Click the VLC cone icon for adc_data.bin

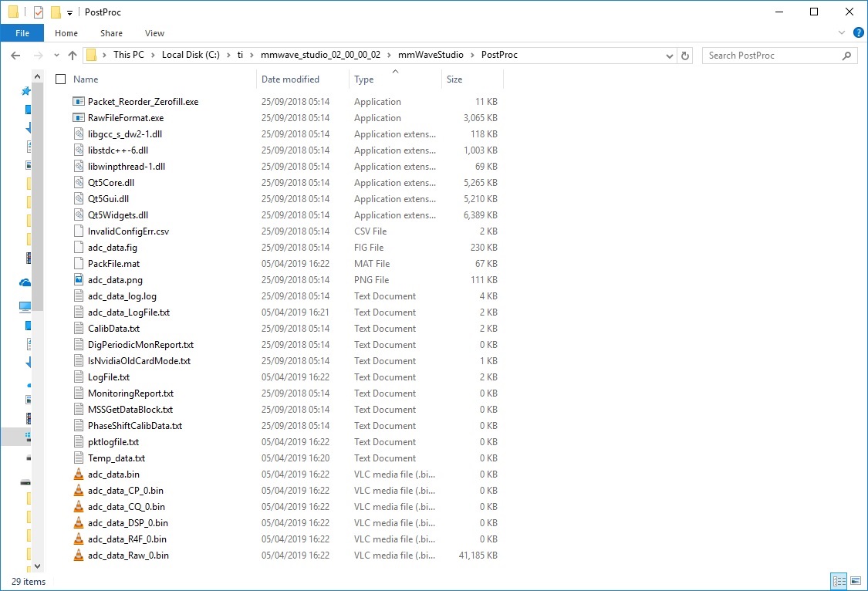tap(79, 474)
